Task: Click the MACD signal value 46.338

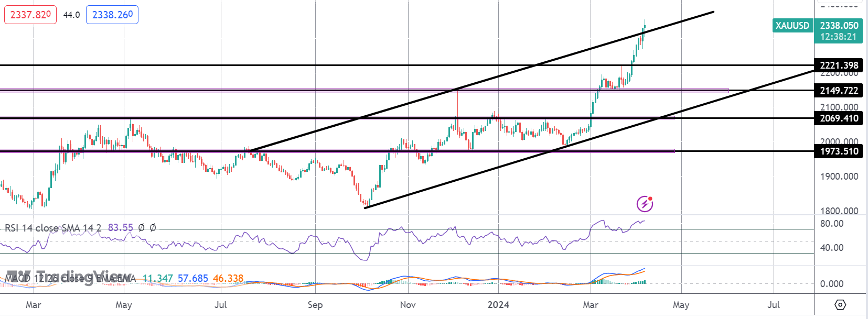Action: click(x=228, y=278)
